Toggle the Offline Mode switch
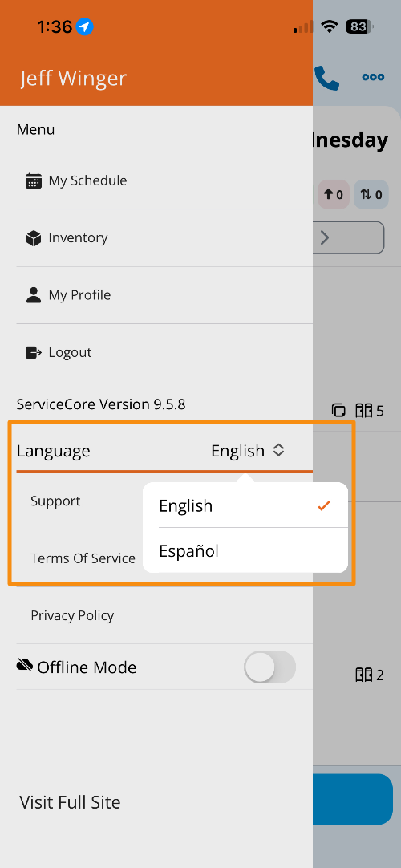 click(270, 667)
